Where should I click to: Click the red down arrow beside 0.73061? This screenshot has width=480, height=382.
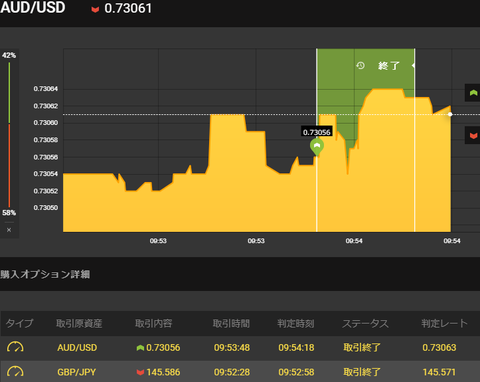[x=95, y=9]
